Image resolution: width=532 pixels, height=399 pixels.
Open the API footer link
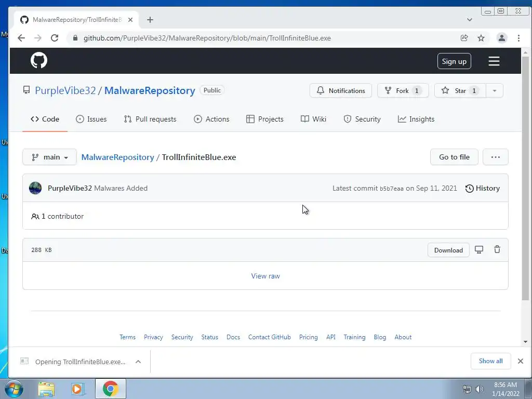pos(331,337)
